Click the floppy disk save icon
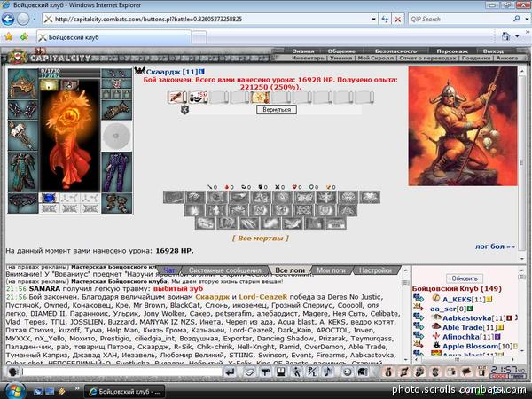 coord(280,372)
